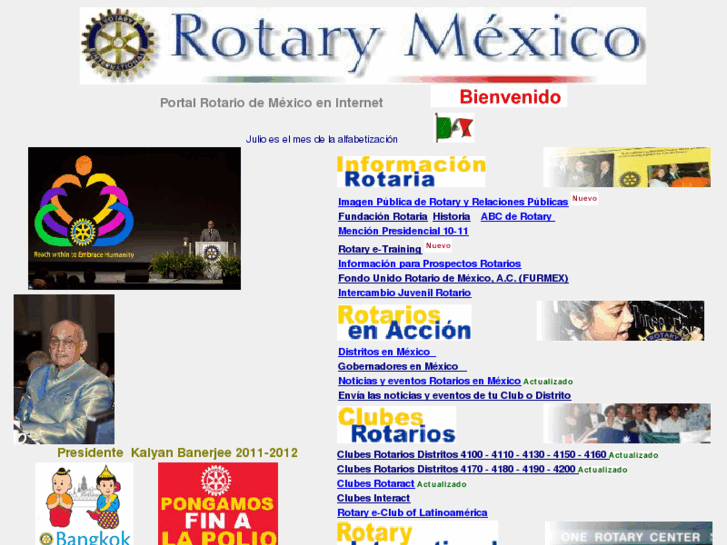Click Presidente Kalyan Banerjee 2011-2012 caption
Image resolution: width=727 pixels, height=545 pixels.
click(x=178, y=453)
